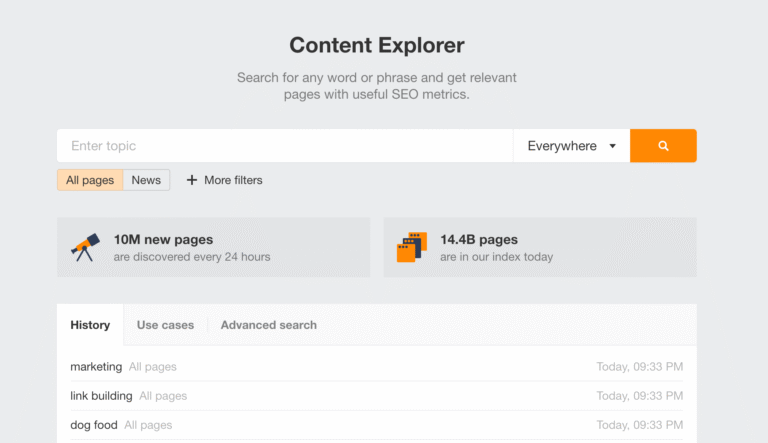768x443 pixels.
Task: Switch to the Use cases tab
Action: [165, 325]
